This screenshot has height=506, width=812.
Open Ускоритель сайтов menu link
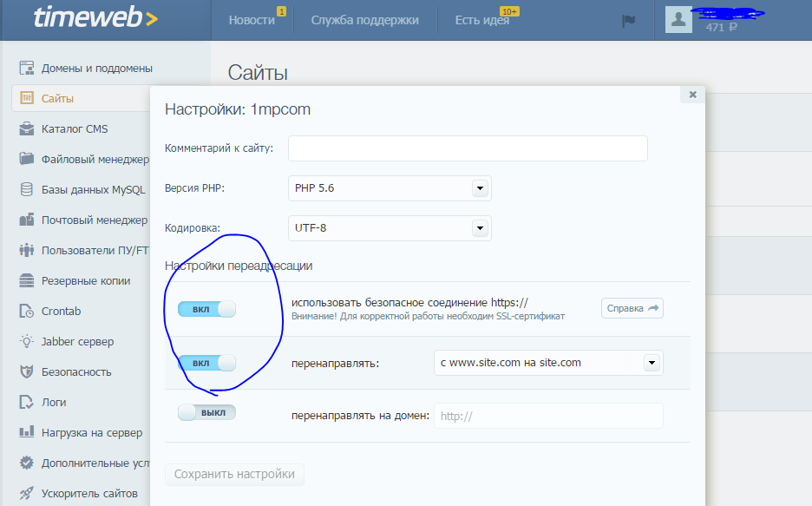click(x=89, y=493)
